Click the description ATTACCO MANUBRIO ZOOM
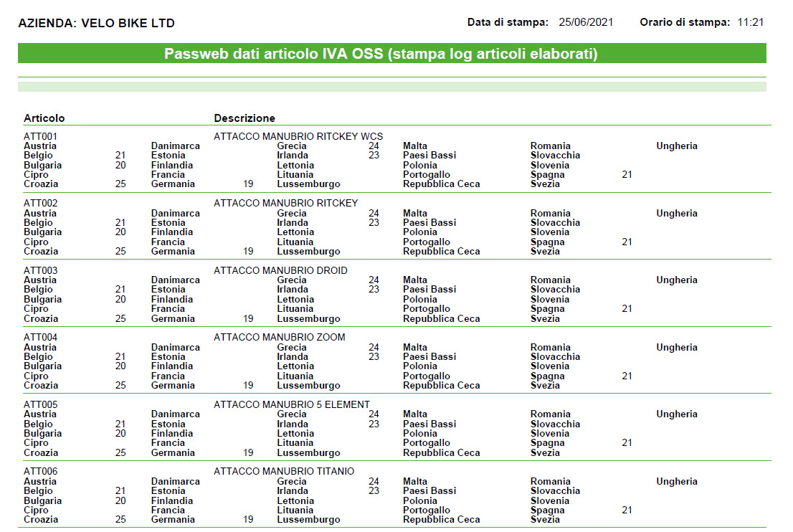The width and height of the screenshot is (793, 532). click(x=280, y=337)
